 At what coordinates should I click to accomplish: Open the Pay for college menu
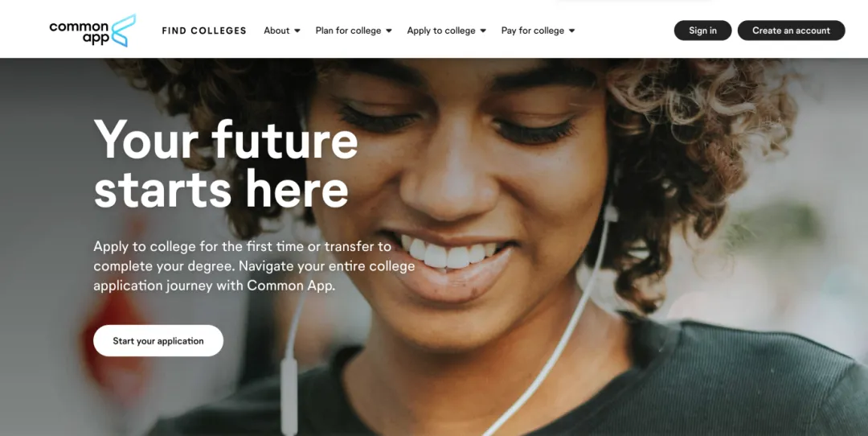coord(533,31)
